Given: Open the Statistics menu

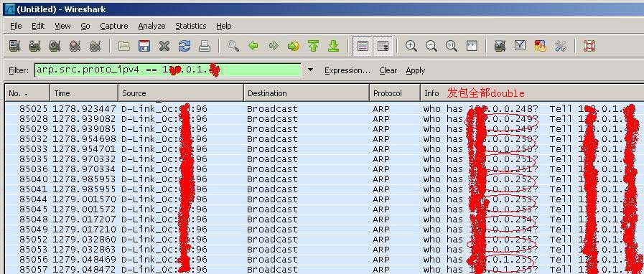Looking at the screenshot, I should click(x=191, y=26).
